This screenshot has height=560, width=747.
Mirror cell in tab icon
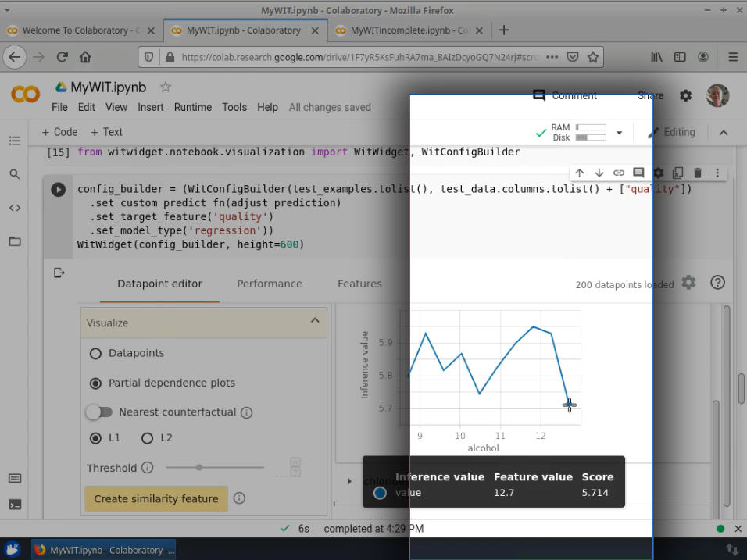click(678, 173)
